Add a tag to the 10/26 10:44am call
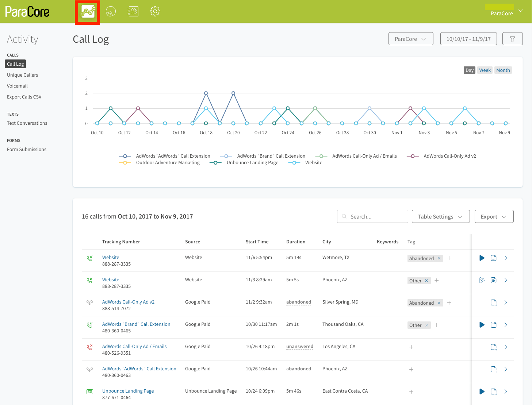The height and width of the screenshot is (405, 532). (411, 370)
